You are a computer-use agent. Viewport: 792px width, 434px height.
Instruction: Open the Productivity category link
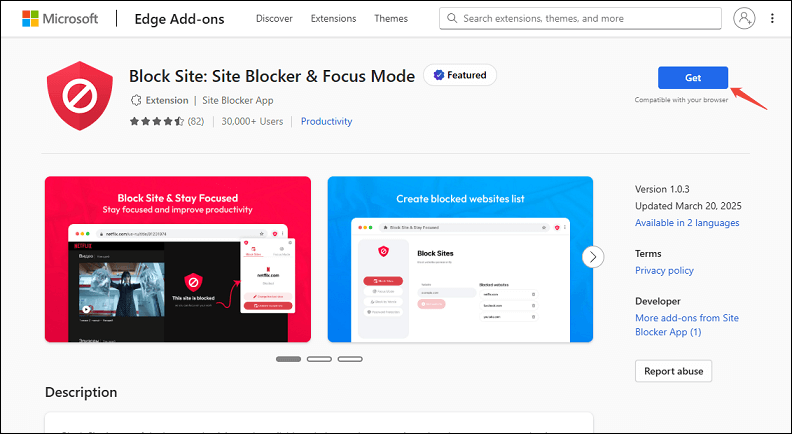click(x=326, y=121)
